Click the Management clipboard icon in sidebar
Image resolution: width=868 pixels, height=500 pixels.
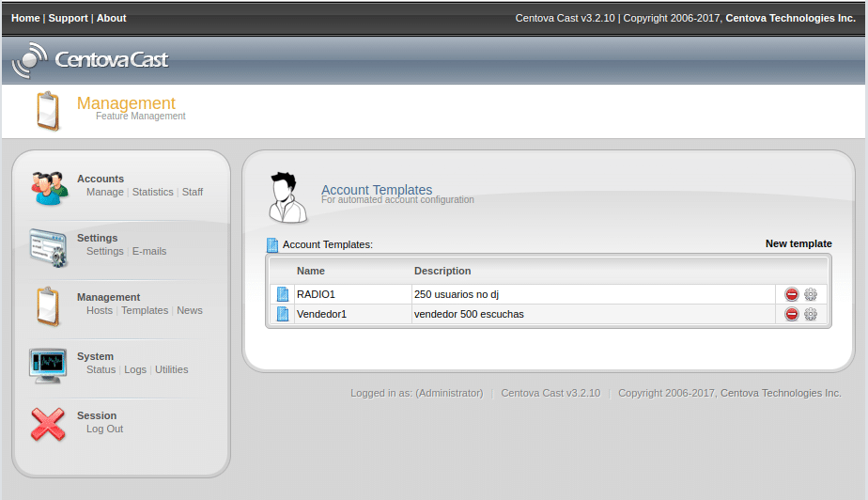pyautogui.click(x=48, y=306)
